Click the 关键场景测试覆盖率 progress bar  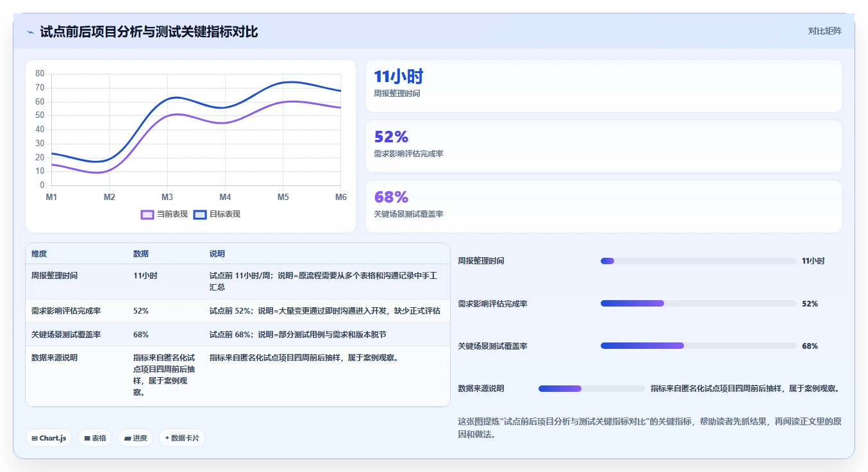[698, 346]
